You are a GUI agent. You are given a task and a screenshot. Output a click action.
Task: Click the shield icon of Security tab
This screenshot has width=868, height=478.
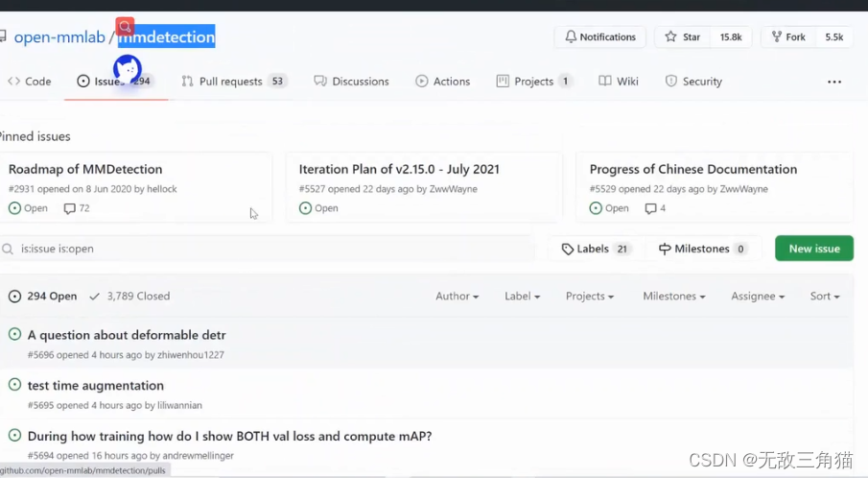click(671, 82)
